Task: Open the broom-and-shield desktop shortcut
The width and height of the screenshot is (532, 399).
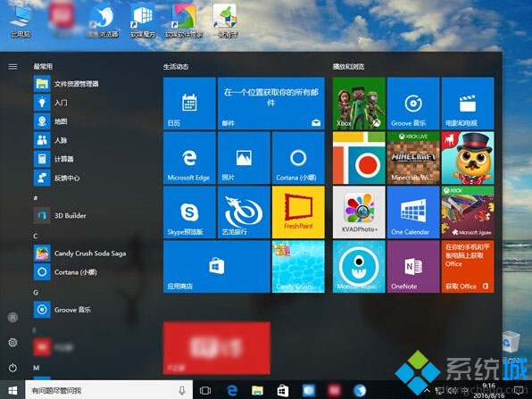Action: click(225, 21)
